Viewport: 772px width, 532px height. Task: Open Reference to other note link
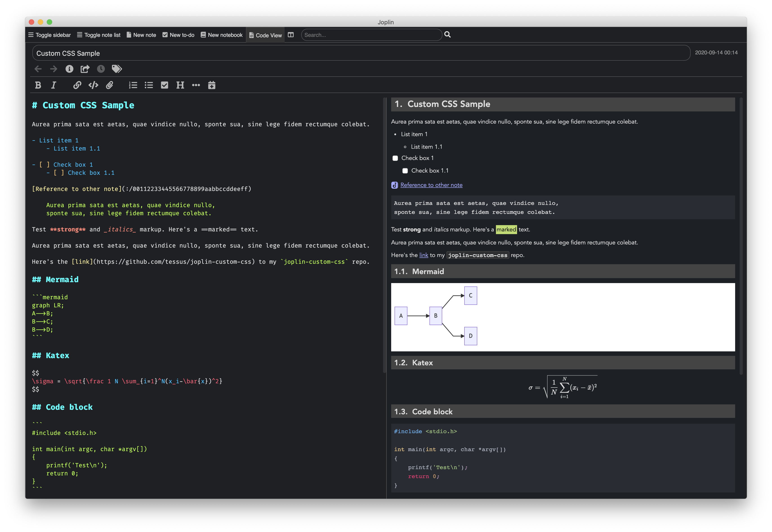(x=431, y=185)
